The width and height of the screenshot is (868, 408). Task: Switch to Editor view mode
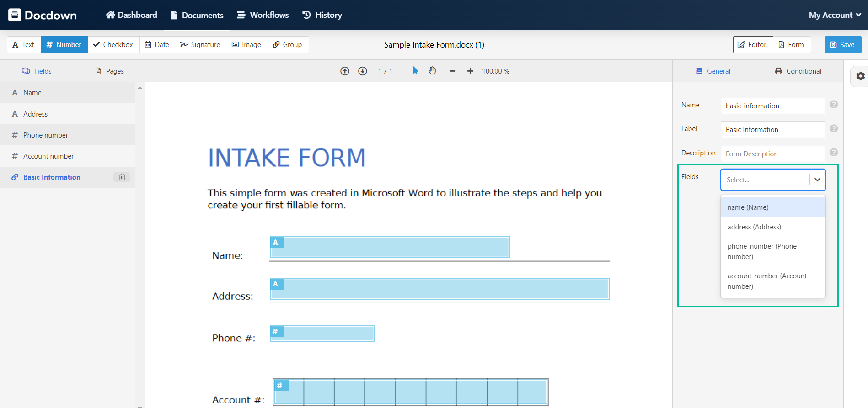pyautogui.click(x=753, y=45)
